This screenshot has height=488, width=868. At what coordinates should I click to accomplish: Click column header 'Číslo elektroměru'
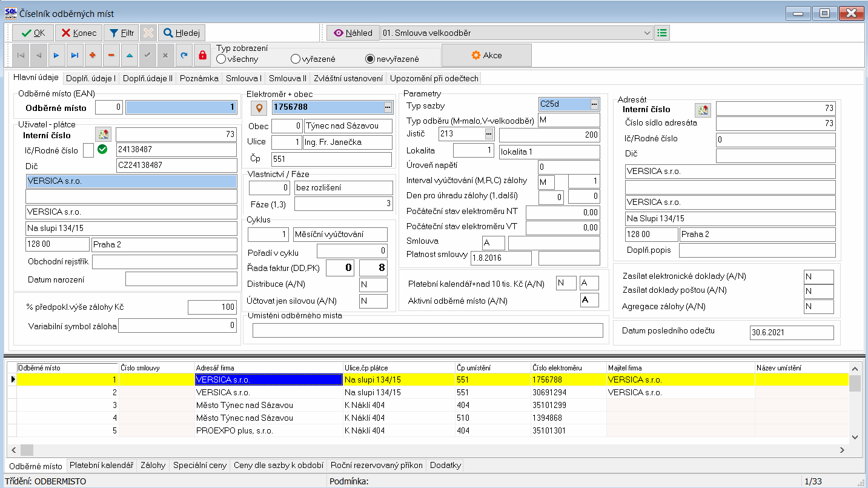click(568, 367)
